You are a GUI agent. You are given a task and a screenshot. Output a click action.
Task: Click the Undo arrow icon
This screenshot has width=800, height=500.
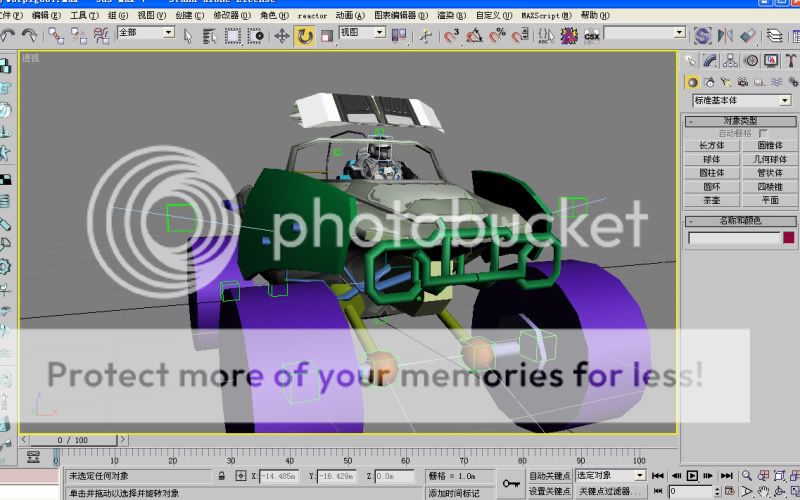tap(8, 36)
